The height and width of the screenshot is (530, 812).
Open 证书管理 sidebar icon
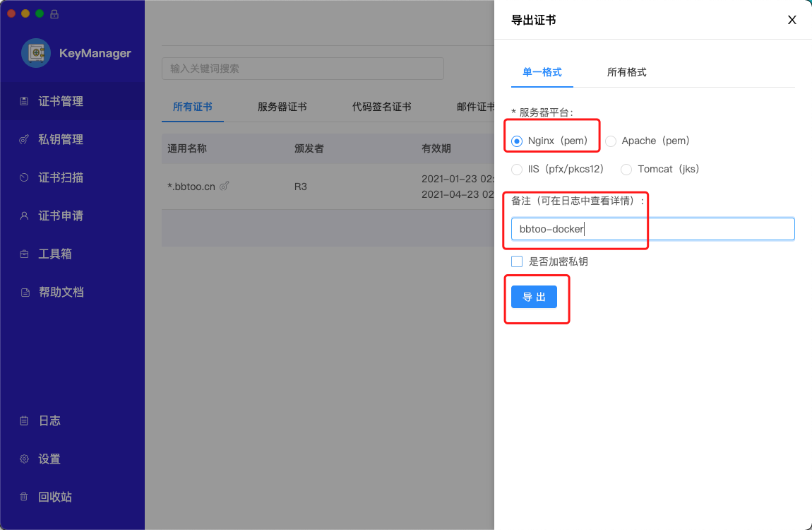point(24,101)
